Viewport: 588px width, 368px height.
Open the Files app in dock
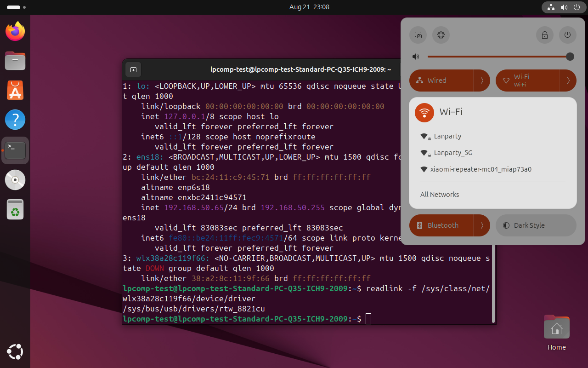[x=15, y=61]
